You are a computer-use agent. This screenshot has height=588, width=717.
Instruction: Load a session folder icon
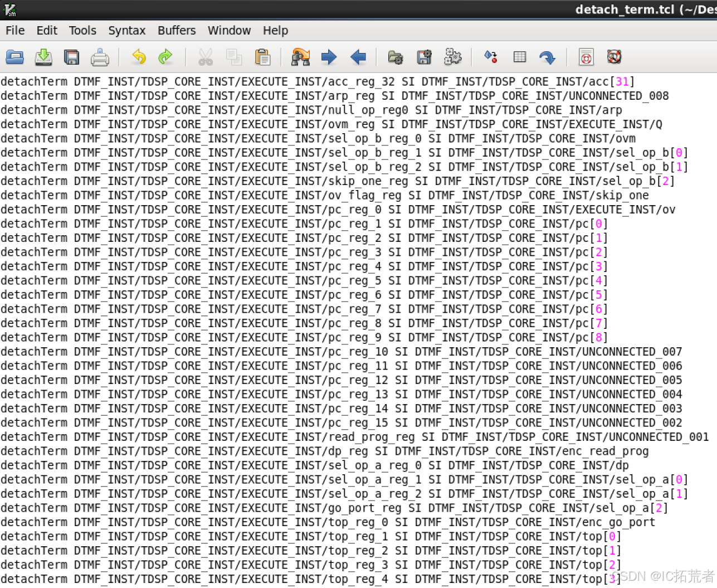pyautogui.click(x=396, y=57)
